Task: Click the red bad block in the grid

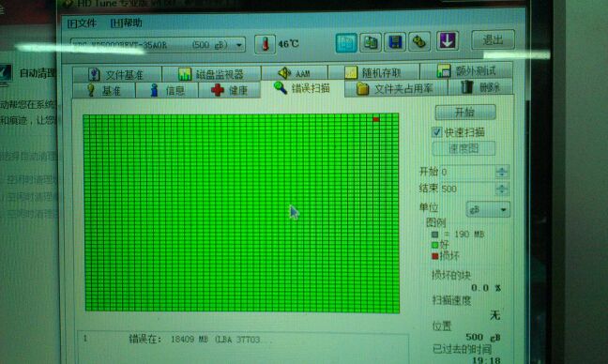Action: 375,119
